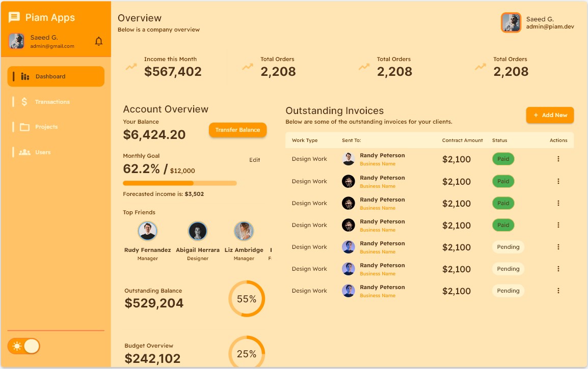Open the last Pending invoice's actions menu
Viewport: 588px width, 369px height.
(x=558, y=291)
